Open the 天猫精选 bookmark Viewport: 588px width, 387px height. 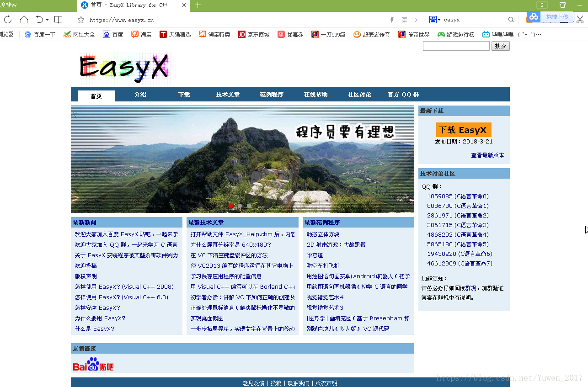(x=175, y=34)
